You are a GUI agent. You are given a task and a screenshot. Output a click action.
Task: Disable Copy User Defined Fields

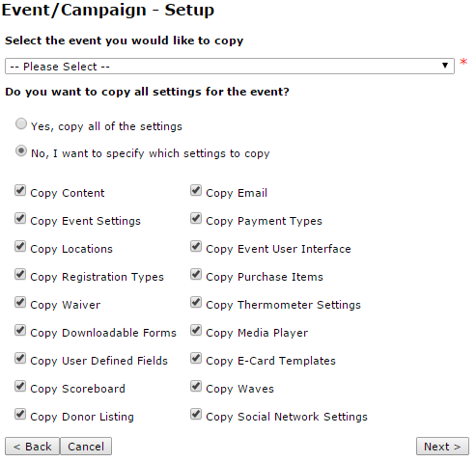[x=20, y=358]
